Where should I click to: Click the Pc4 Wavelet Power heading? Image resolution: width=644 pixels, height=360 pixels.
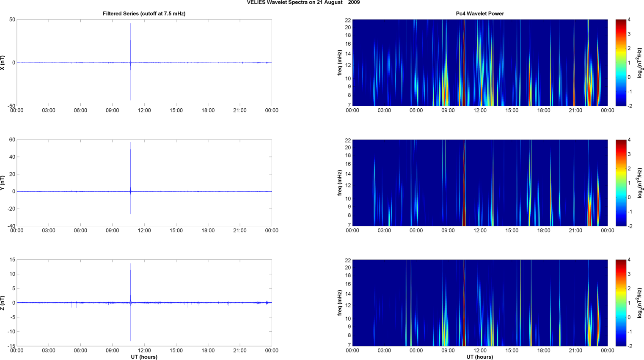(479, 14)
